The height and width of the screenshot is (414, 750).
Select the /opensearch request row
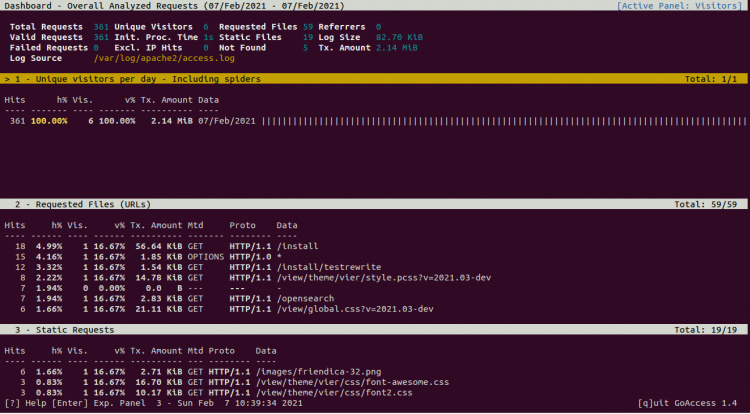tap(311, 297)
